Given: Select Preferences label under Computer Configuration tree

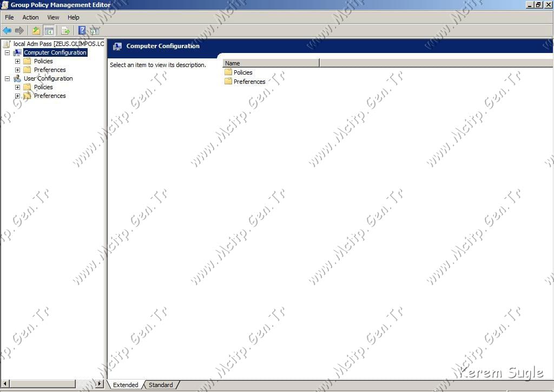Looking at the screenshot, I should pyautogui.click(x=50, y=70).
